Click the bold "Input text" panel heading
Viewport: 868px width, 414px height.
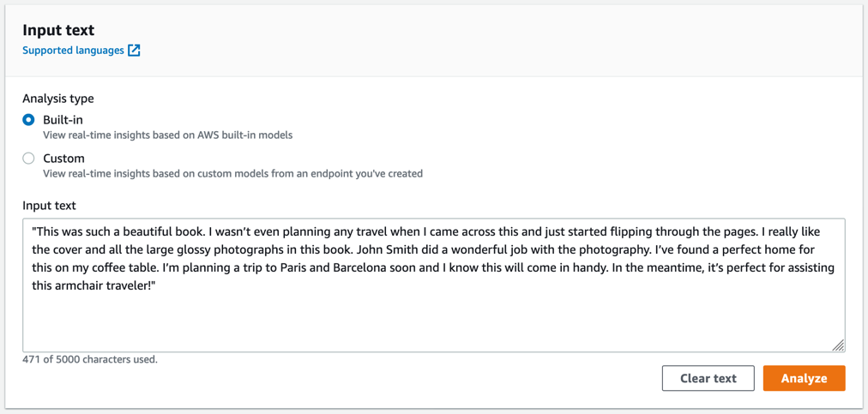[x=58, y=30]
